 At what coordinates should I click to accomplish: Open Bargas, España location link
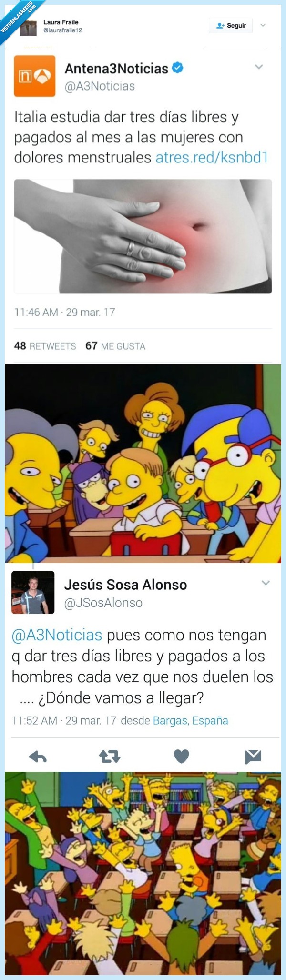[190, 721]
